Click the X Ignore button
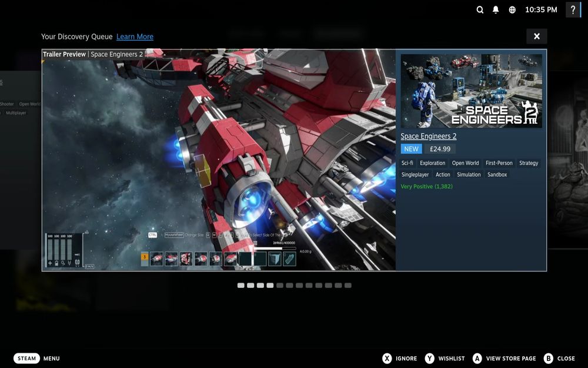Viewport: 588px width, 368px height. [x=400, y=359]
